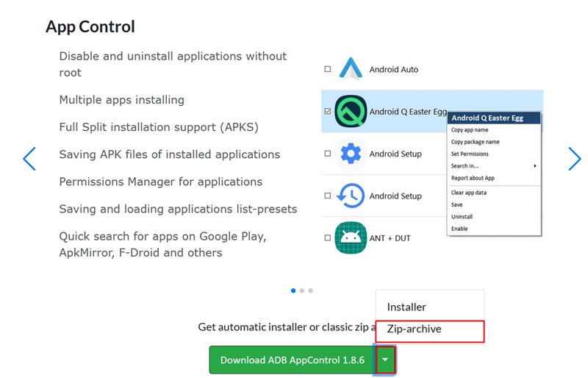The height and width of the screenshot is (378, 588).
Task: Click the Android Auto label
Action: pos(394,69)
